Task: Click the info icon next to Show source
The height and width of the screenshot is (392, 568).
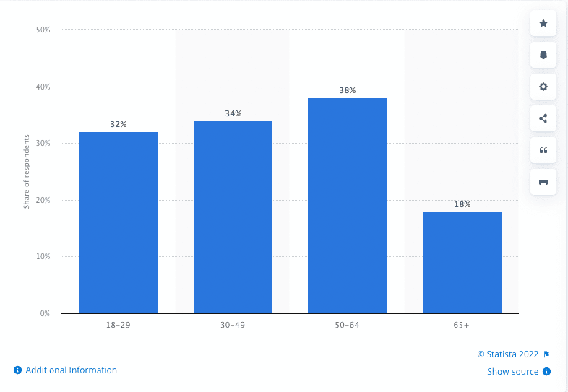Action: coord(547,372)
